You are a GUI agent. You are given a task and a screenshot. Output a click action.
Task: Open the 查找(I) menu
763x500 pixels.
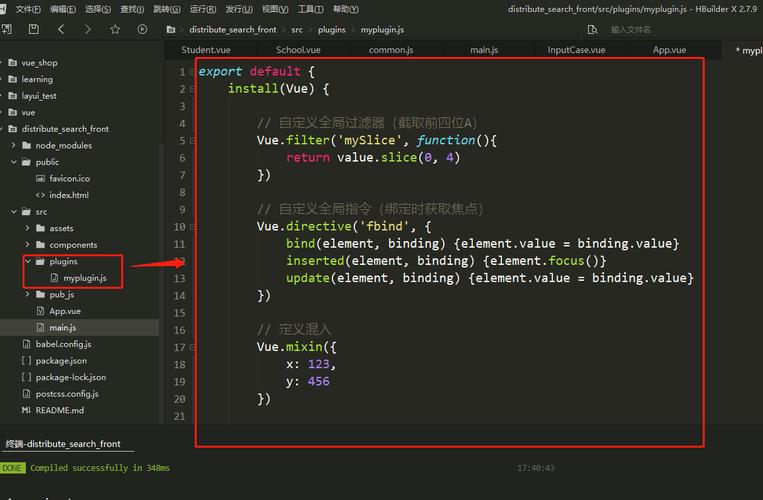click(x=132, y=9)
